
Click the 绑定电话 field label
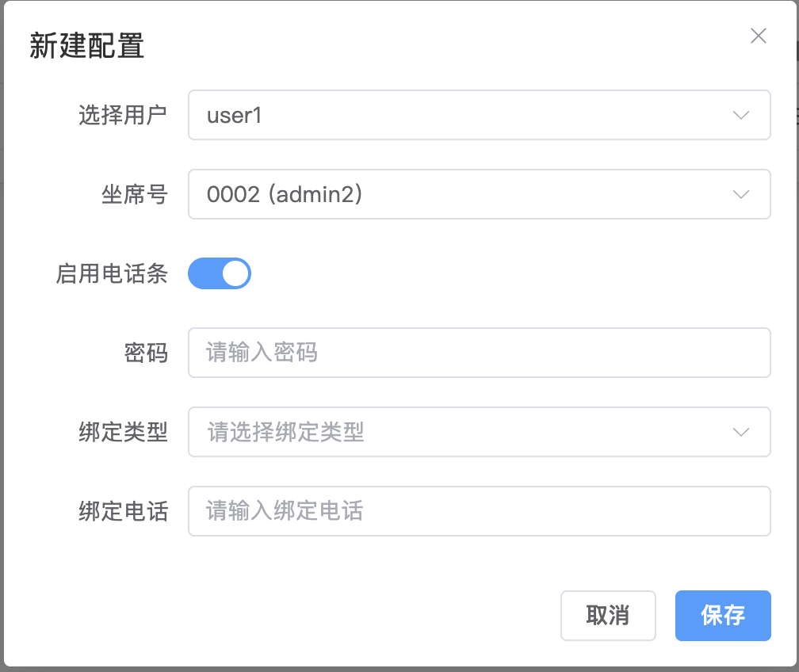click(123, 512)
